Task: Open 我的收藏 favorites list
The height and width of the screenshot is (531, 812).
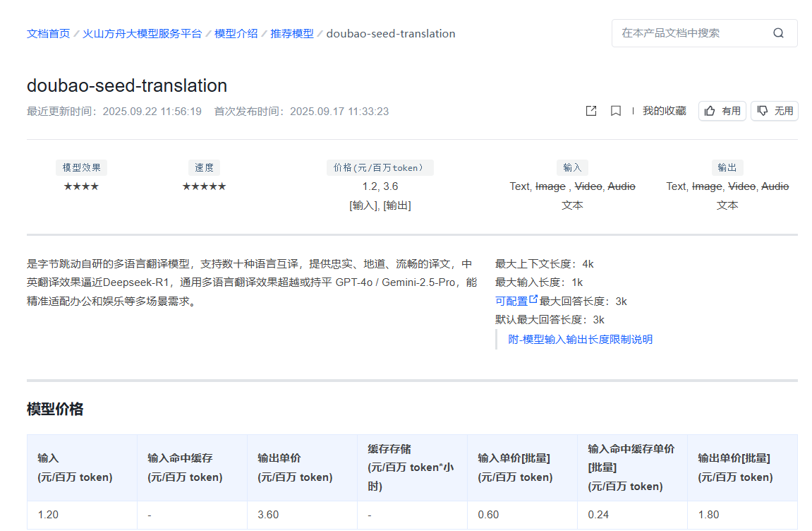Action: point(664,110)
